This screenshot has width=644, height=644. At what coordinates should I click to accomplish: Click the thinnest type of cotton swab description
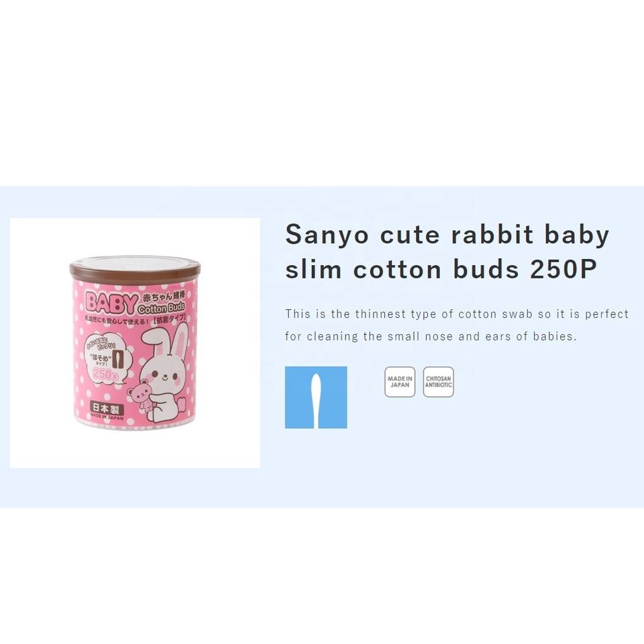click(x=457, y=314)
